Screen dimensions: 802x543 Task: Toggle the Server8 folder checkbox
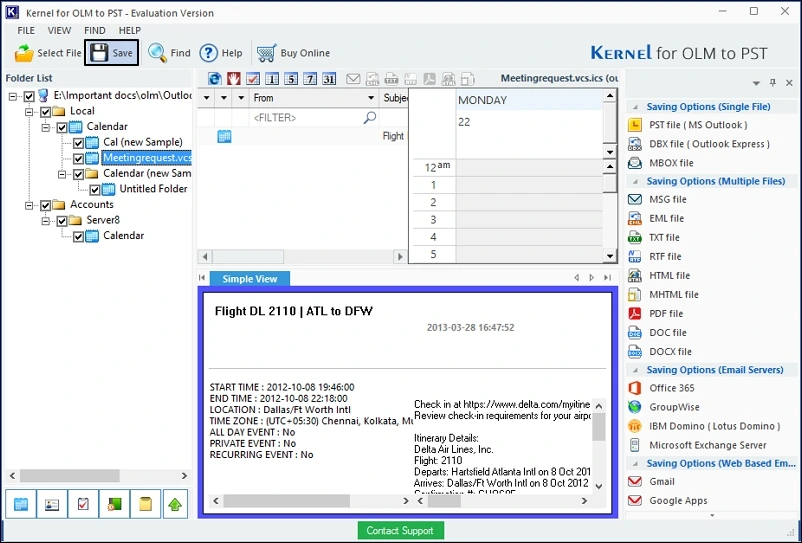(x=62, y=221)
